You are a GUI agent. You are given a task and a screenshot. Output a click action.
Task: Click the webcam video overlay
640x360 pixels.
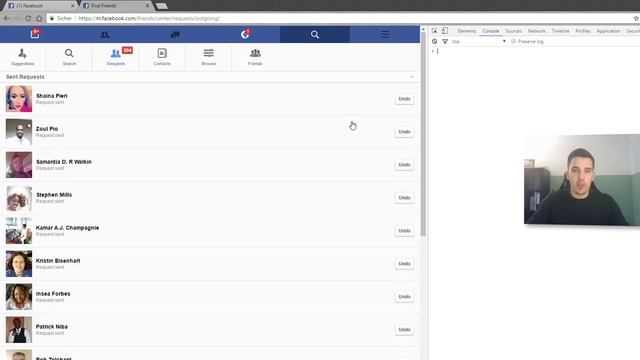point(582,180)
